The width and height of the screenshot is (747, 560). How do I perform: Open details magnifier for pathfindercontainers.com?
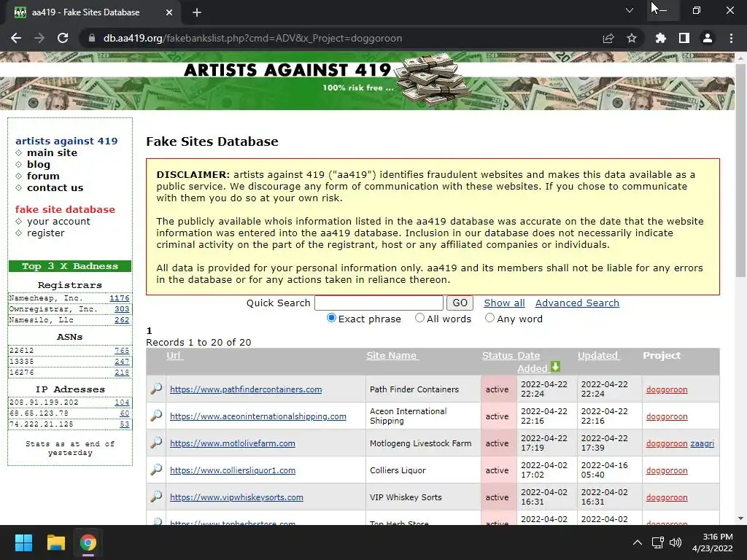click(x=156, y=389)
